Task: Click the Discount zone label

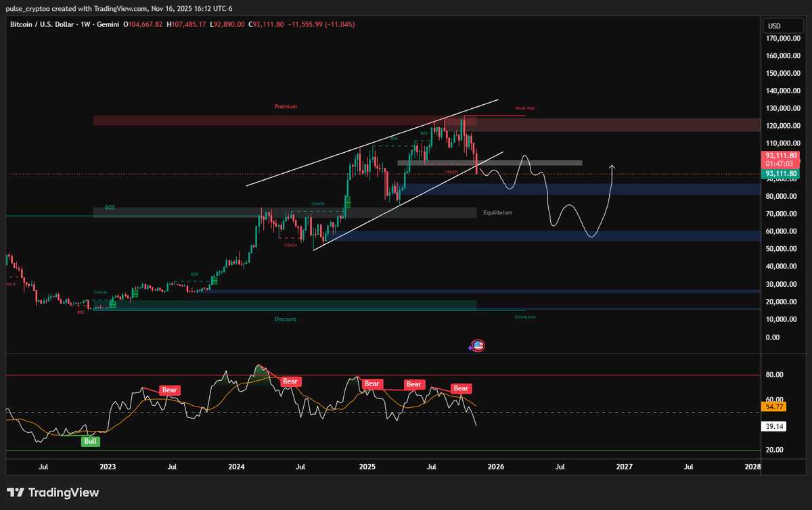Action: [x=285, y=319]
